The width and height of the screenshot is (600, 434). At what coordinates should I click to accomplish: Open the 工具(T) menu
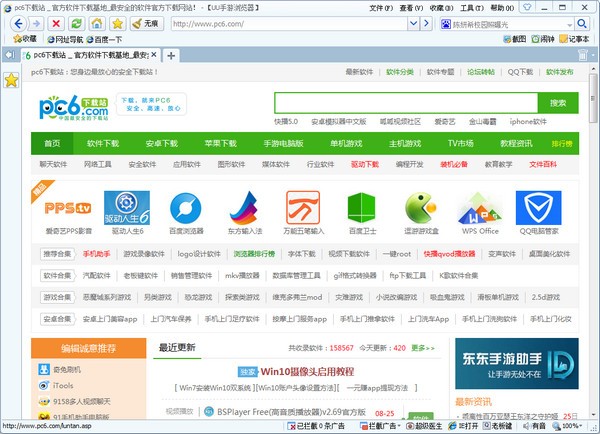pyautogui.click(x=471, y=8)
